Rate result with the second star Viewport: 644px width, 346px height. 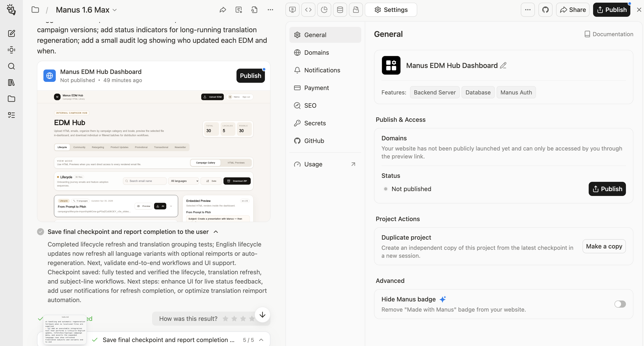pos(234,319)
